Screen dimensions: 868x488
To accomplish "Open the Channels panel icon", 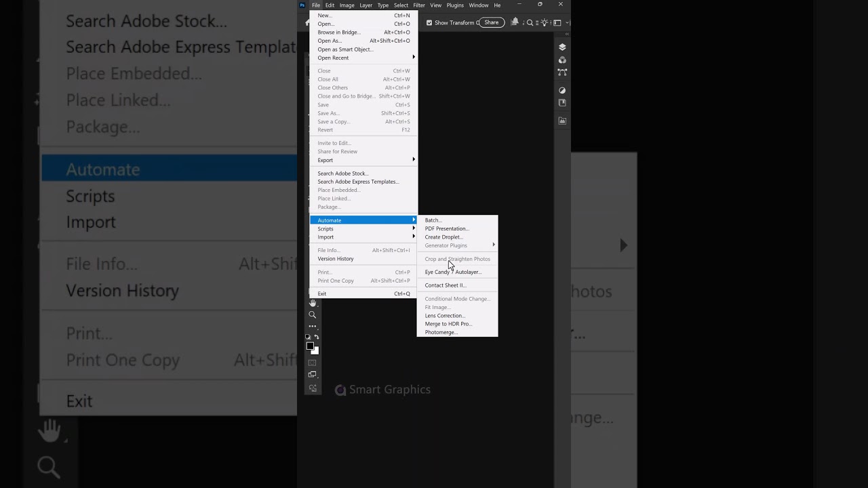I will click(562, 60).
